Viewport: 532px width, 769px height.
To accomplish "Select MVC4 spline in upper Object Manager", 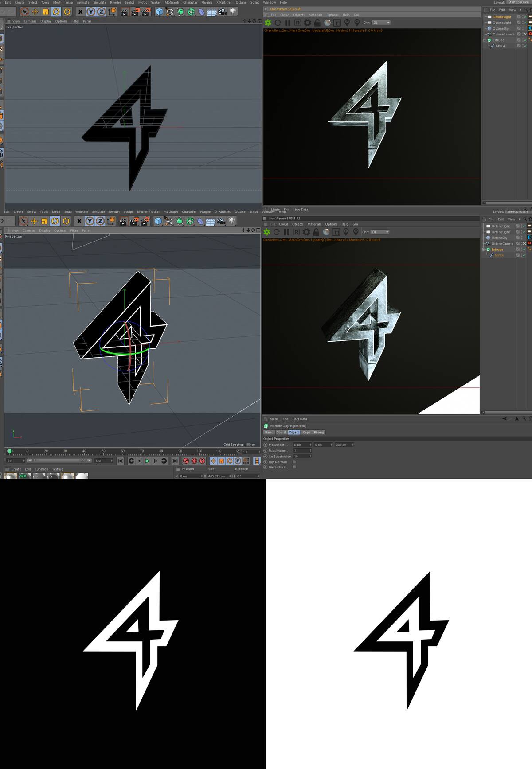I will click(x=500, y=46).
